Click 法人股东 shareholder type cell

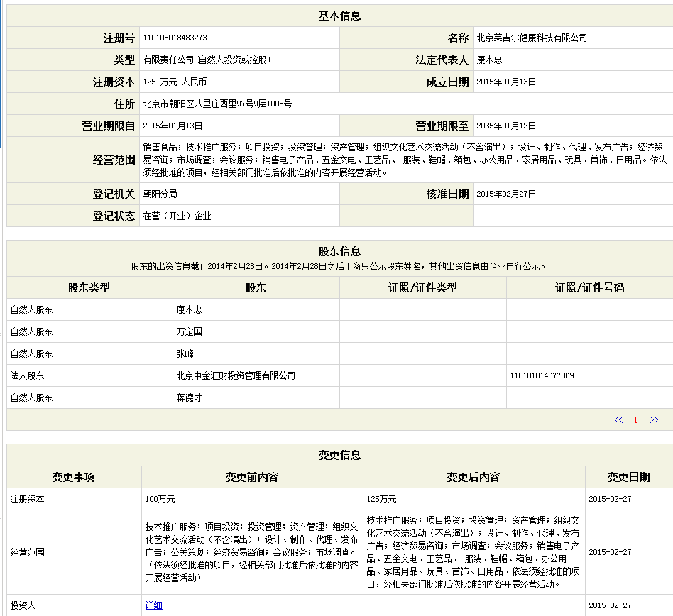click(89, 375)
